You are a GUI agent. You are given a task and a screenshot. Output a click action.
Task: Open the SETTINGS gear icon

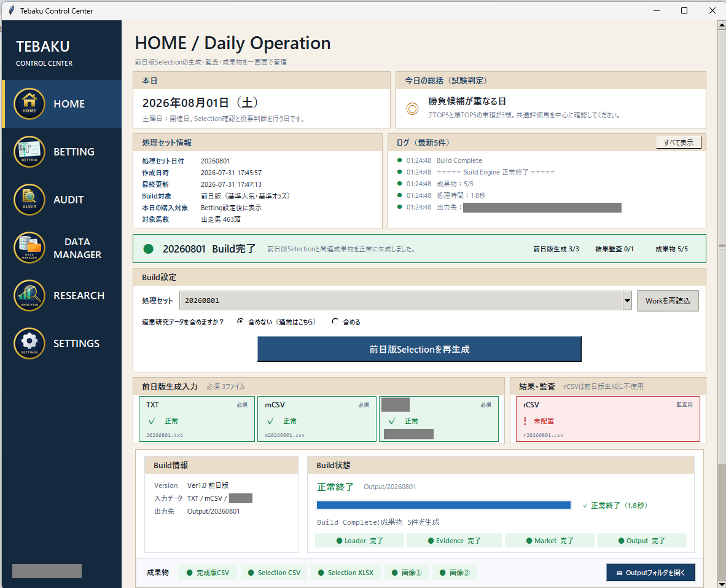29,343
